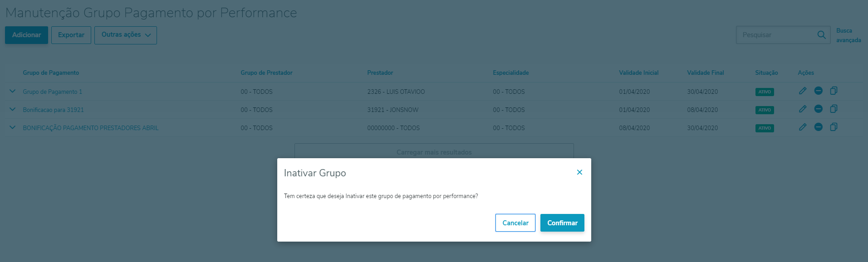Viewport: 868px width, 262px height.
Task: Edit BONIFICAÇÃO PAGAMENTO PRESTADORES ABRIL with pencil
Action: [x=803, y=127]
